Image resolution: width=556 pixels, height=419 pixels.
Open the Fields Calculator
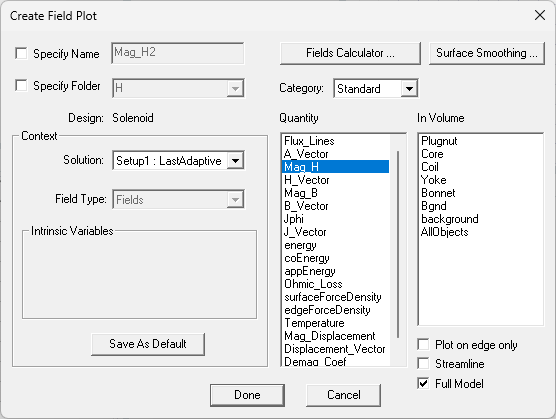click(350, 53)
